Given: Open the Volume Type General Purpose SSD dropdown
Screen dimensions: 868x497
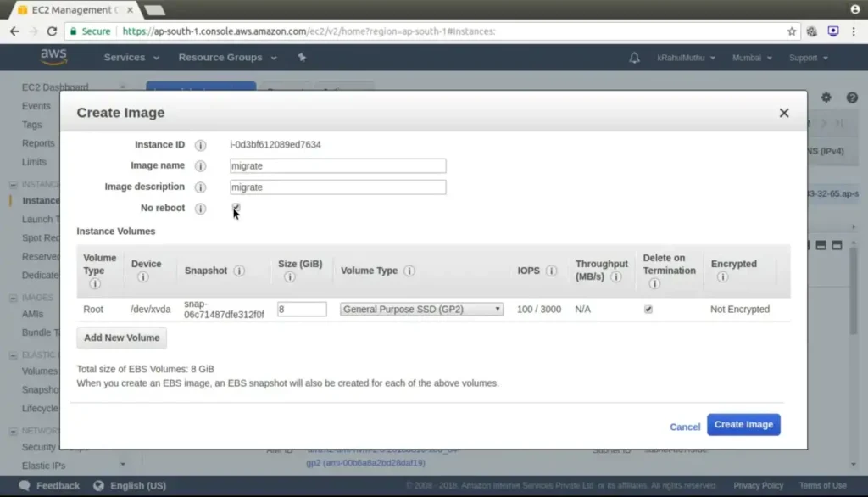Looking at the screenshot, I should click(x=421, y=310).
